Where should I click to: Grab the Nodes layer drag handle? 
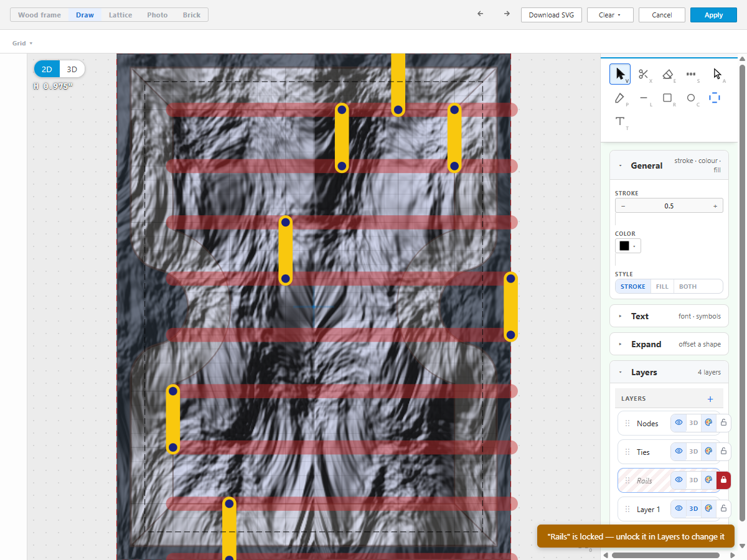pos(627,423)
